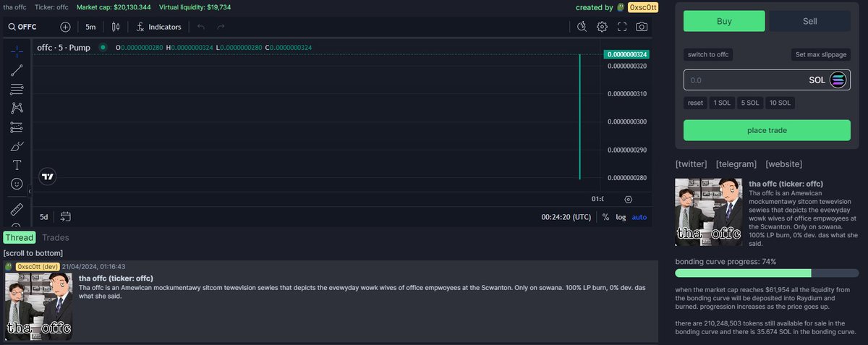Viewport: 868px width, 345px height.
Task: Switch to the Buy tab
Action: click(724, 21)
